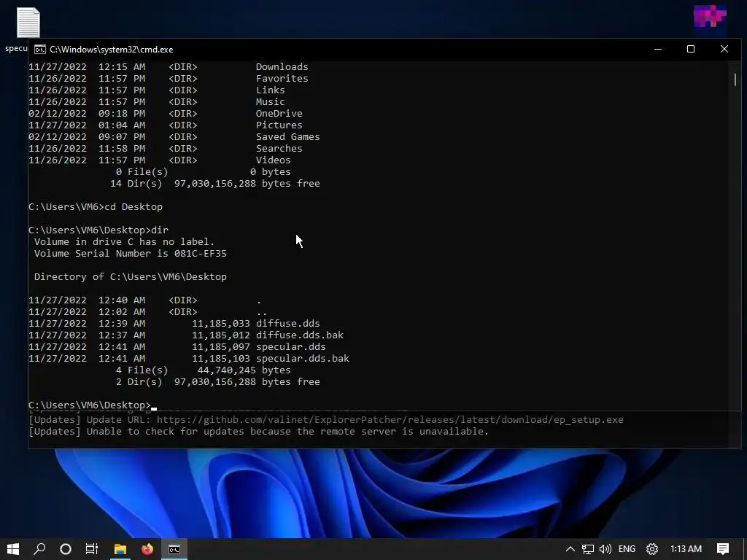Click the 'Links' directory entry
The width and height of the screenshot is (747, 560).
coord(270,90)
